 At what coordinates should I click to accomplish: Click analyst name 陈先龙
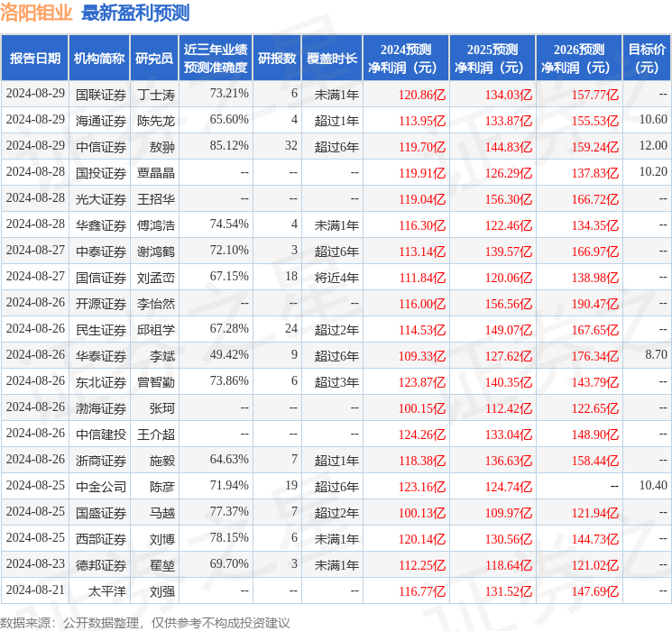[156, 121]
